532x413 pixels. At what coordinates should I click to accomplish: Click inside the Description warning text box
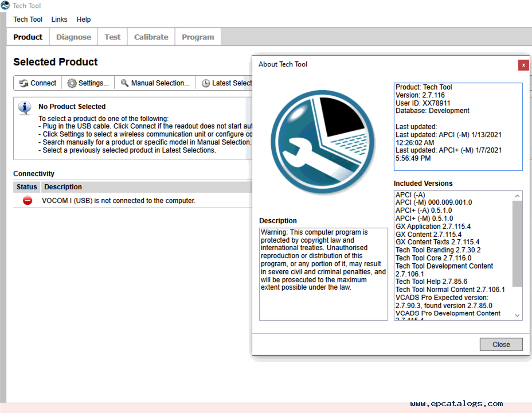pyautogui.click(x=323, y=273)
